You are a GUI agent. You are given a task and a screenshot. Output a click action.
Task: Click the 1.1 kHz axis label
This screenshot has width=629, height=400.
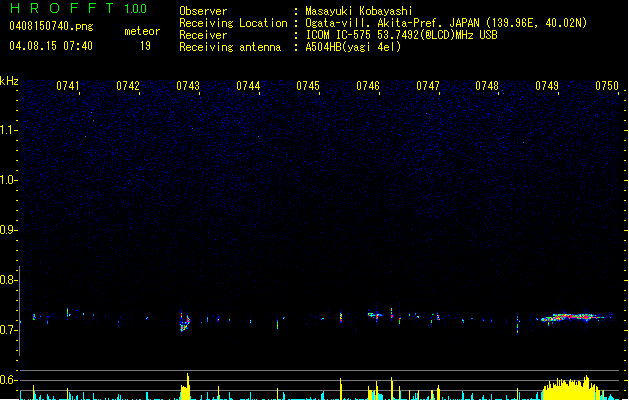pos(8,130)
